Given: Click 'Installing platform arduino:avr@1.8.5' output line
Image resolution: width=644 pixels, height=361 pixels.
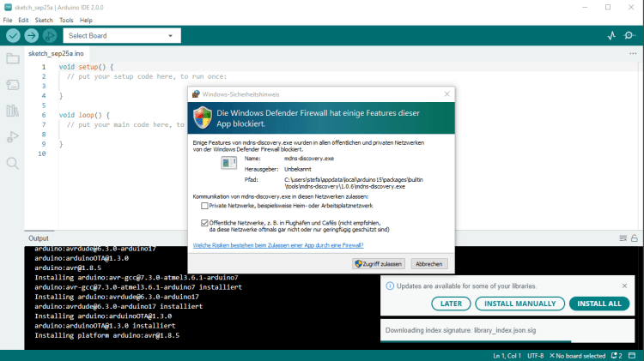Looking at the screenshot, I should click(x=106, y=335).
